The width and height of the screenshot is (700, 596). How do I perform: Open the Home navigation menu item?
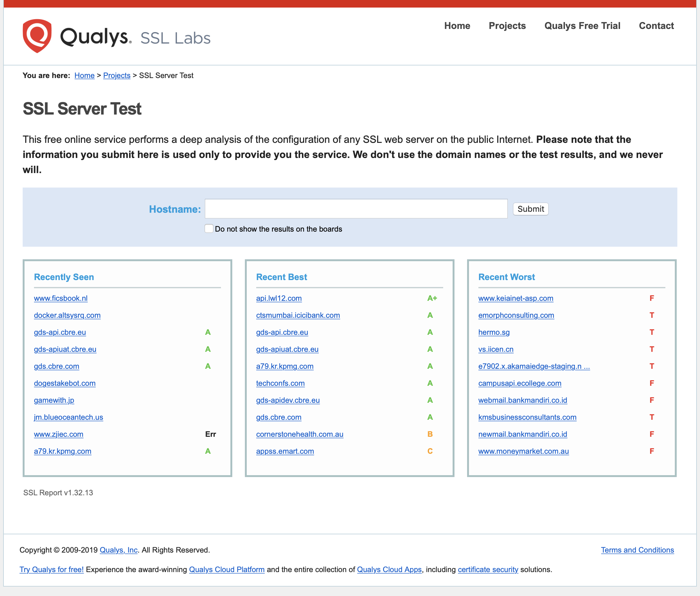click(457, 26)
